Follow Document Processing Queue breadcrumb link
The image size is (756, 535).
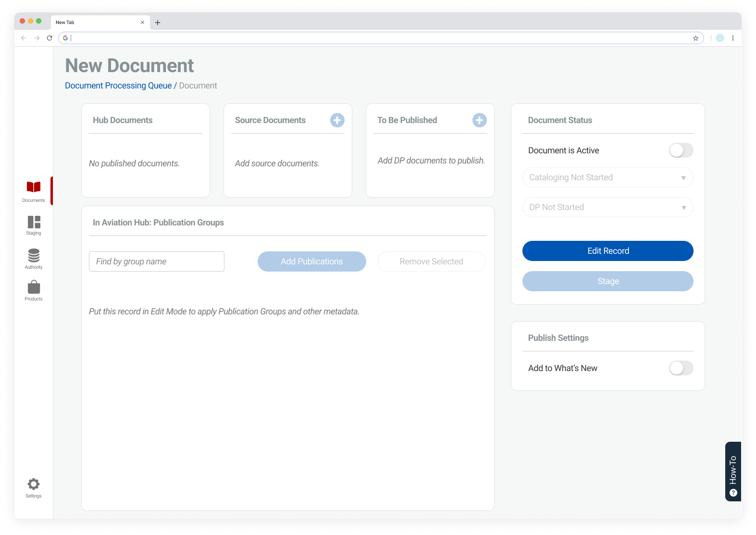pos(118,86)
